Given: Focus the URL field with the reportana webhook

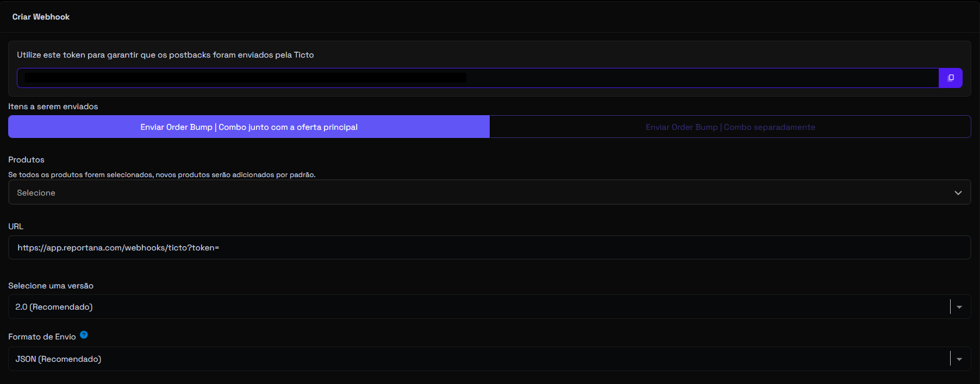Looking at the screenshot, I should click(x=489, y=248).
